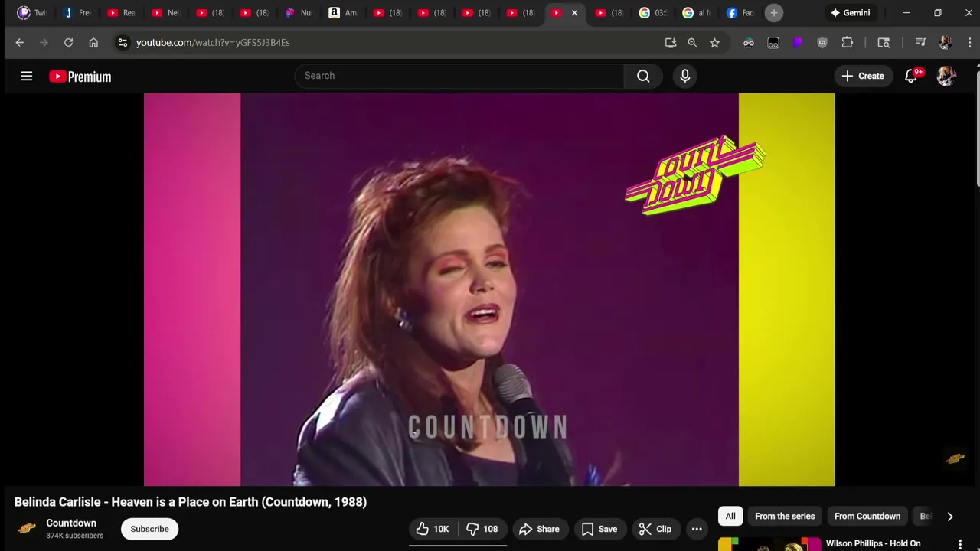The height and width of the screenshot is (551, 980).
Task: Open the Extensions puzzle menu
Action: click(x=848, y=43)
